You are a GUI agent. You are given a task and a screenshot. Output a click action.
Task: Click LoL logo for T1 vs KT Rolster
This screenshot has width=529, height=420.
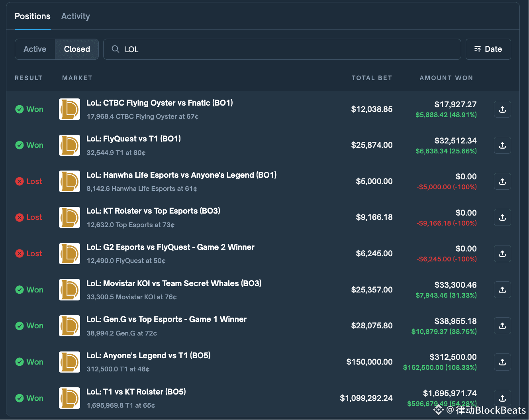(69, 398)
